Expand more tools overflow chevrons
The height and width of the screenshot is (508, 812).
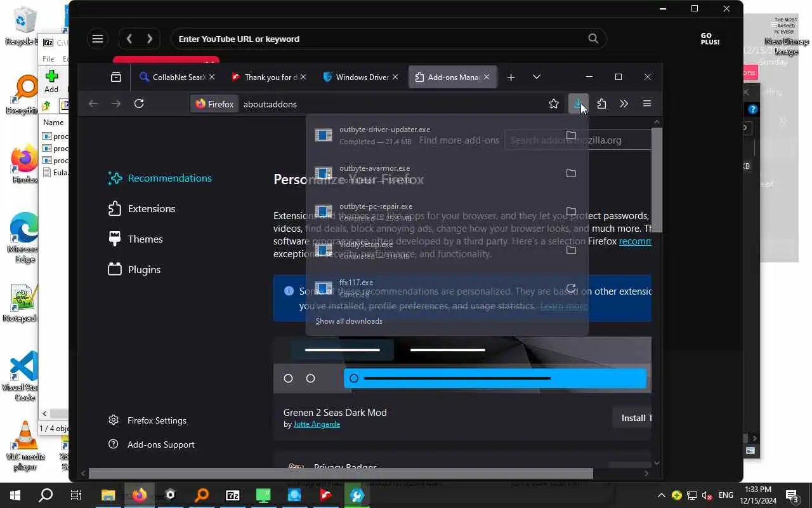pyautogui.click(x=624, y=104)
